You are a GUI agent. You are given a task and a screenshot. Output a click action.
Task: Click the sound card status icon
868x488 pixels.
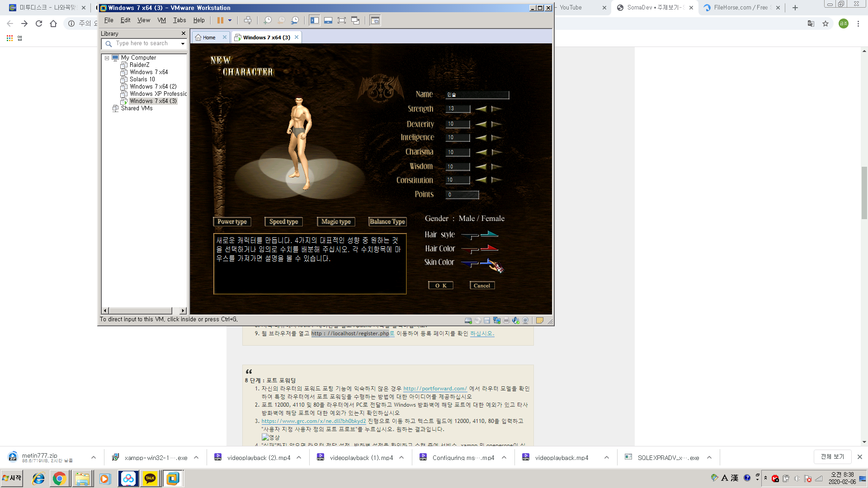[516, 320]
